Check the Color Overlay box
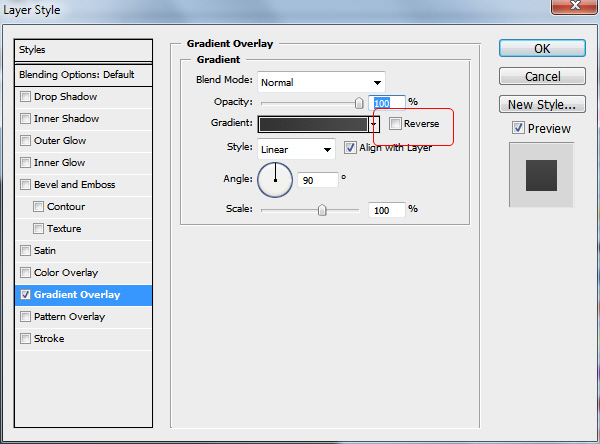The height and width of the screenshot is (444, 600). pos(25,273)
